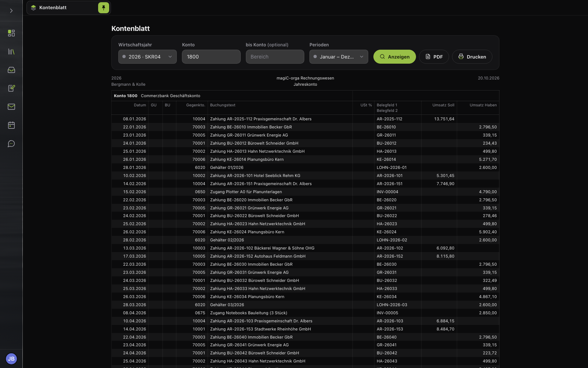Click the Konto field containing 1800
This screenshot has height=368, width=588.
pyautogui.click(x=211, y=57)
